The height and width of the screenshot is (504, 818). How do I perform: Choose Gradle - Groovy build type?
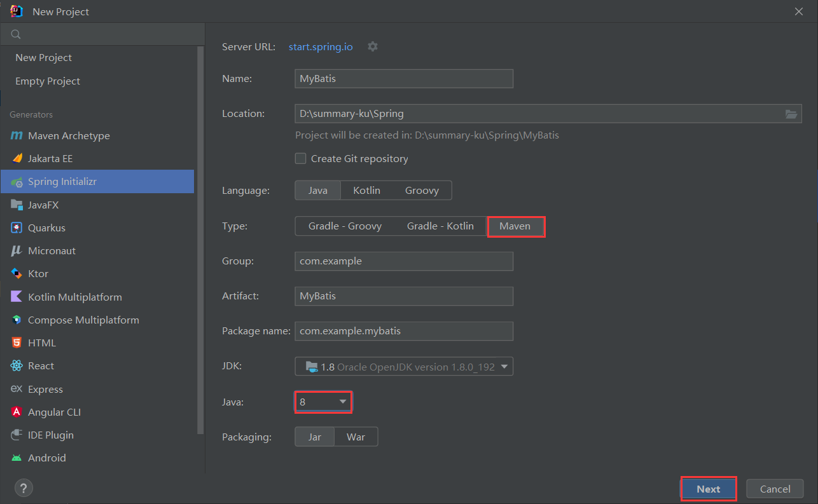[345, 226]
